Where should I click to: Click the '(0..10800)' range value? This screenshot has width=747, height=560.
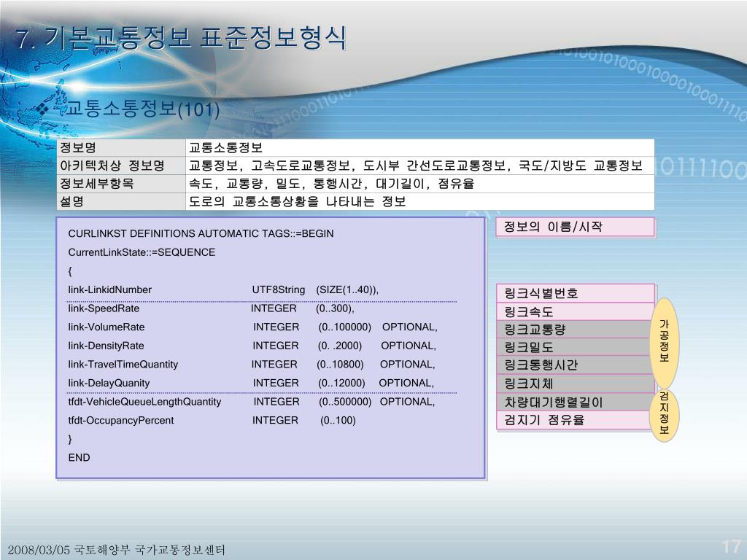[340, 365]
